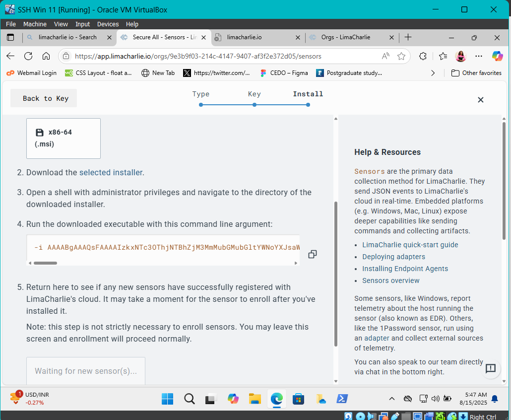
Task: Open tab actions menu
Action: tap(10, 37)
